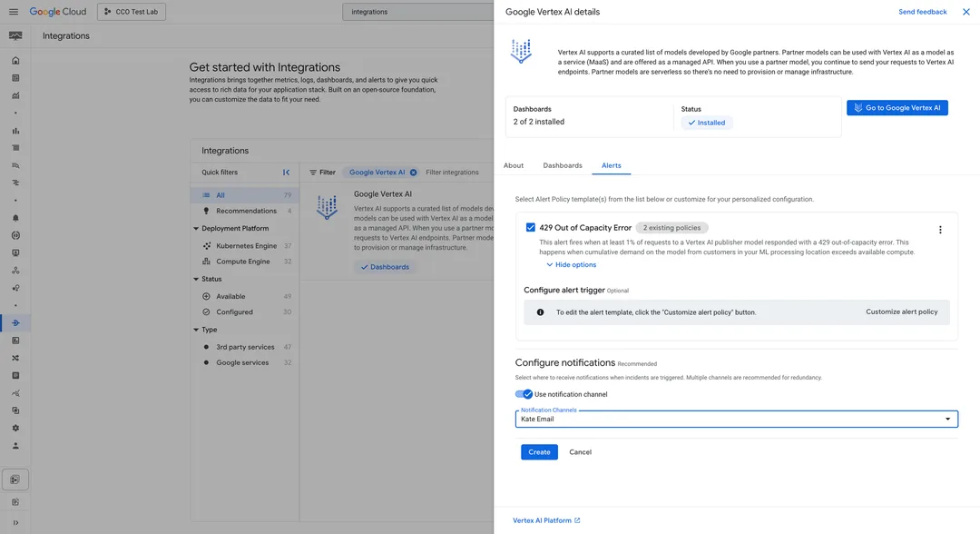Collapse the Quick filters panel arrow

[286, 173]
